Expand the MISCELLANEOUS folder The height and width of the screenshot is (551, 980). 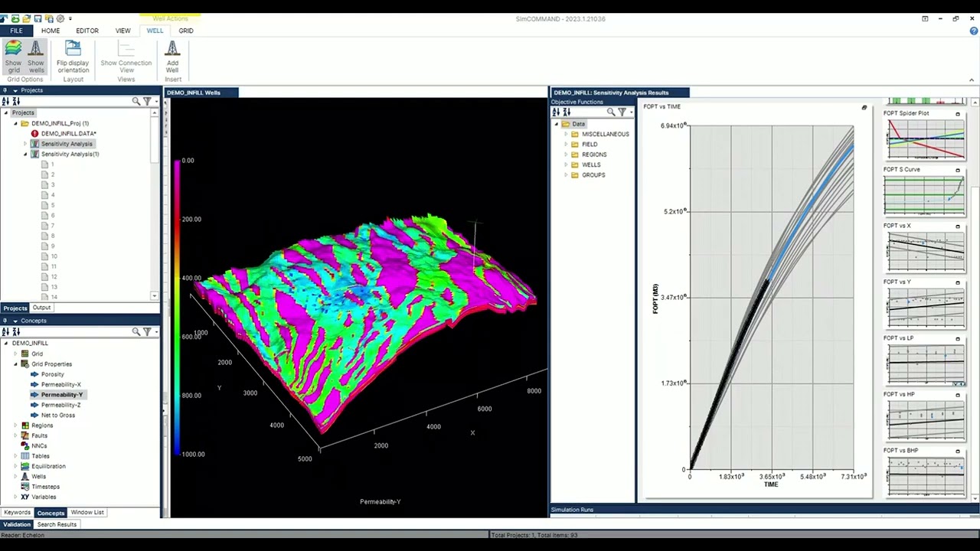(x=566, y=134)
